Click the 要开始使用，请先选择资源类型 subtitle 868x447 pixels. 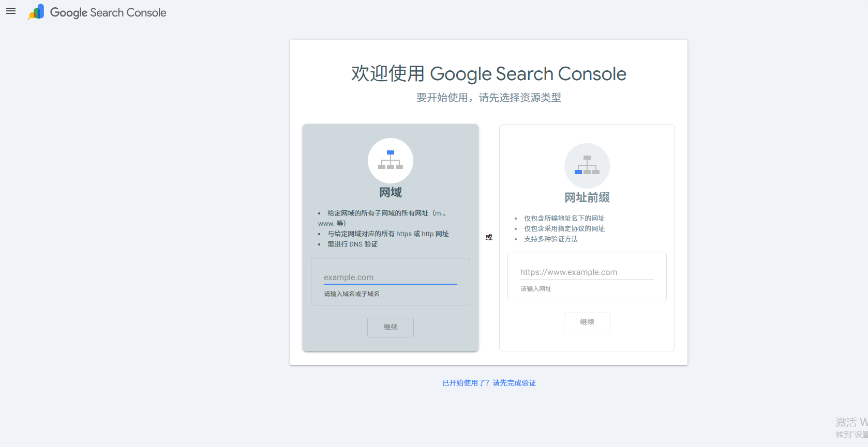point(489,98)
